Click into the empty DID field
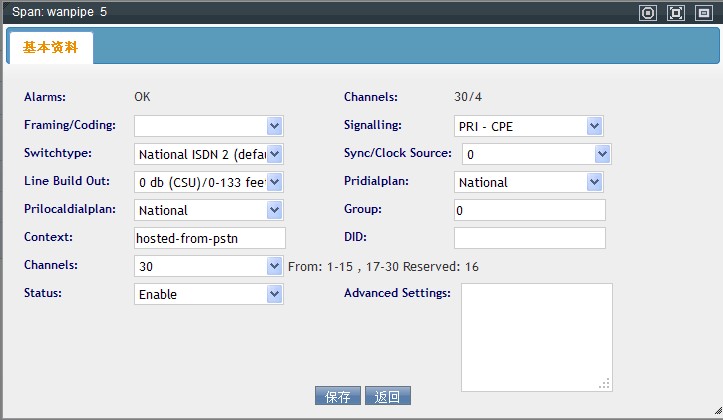The width and height of the screenshot is (723, 420). [x=529, y=238]
